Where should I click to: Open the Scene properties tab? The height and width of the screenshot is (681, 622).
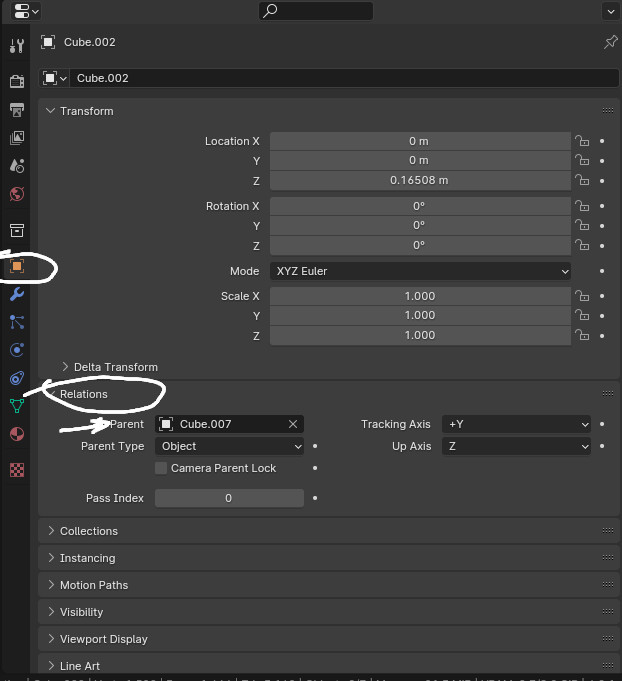click(x=17, y=165)
